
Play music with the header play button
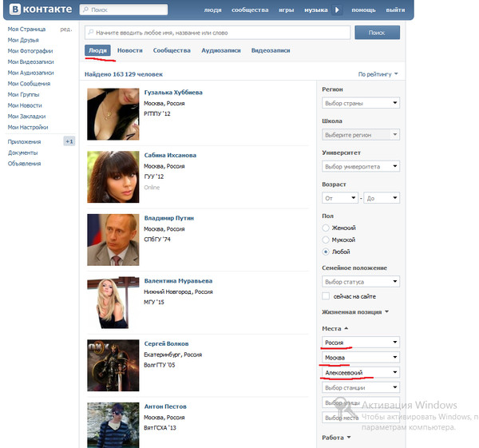click(x=337, y=10)
